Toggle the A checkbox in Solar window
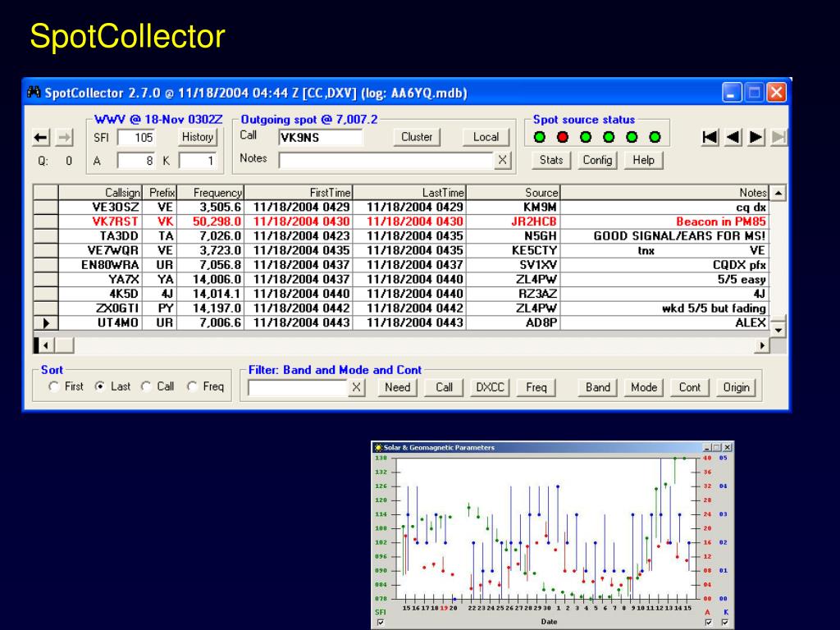840x630 pixels. [x=708, y=623]
